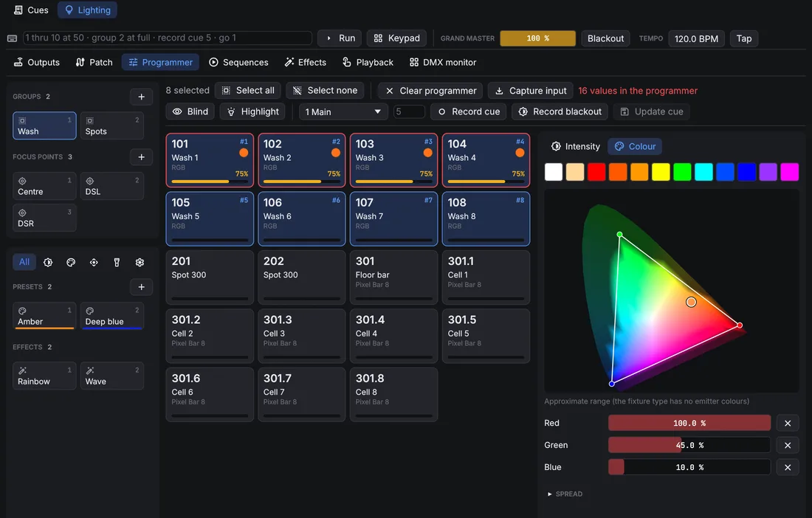Screen dimensions: 812x518
Task: Toggle the Blackout button
Action: coord(605,38)
